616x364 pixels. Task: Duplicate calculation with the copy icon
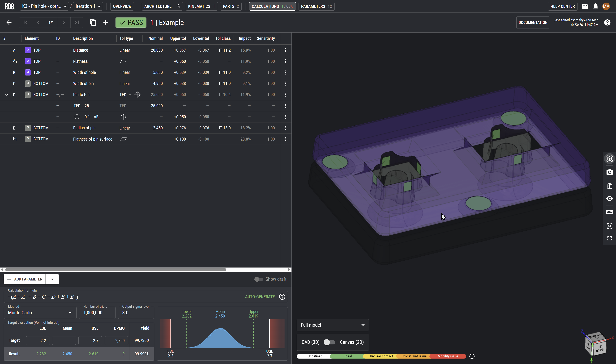tap(93, 23)
